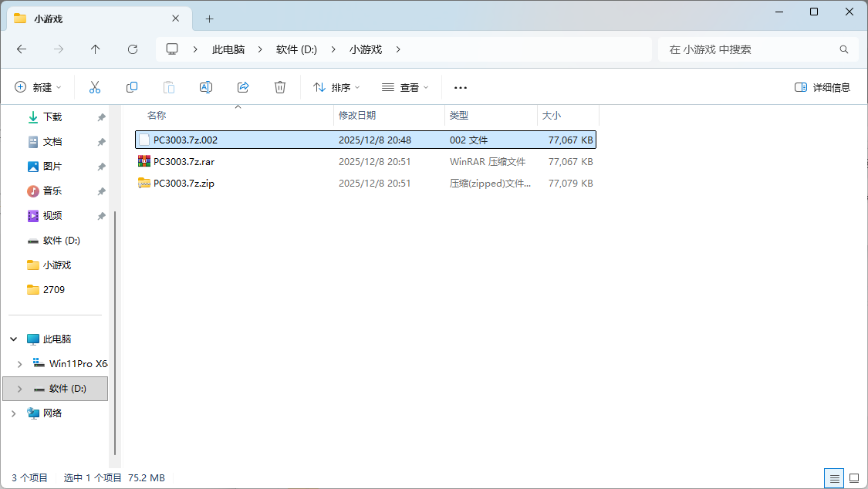
Task: Click the navigation pane vertical scrollbar
Action: [x=116, y=332]
